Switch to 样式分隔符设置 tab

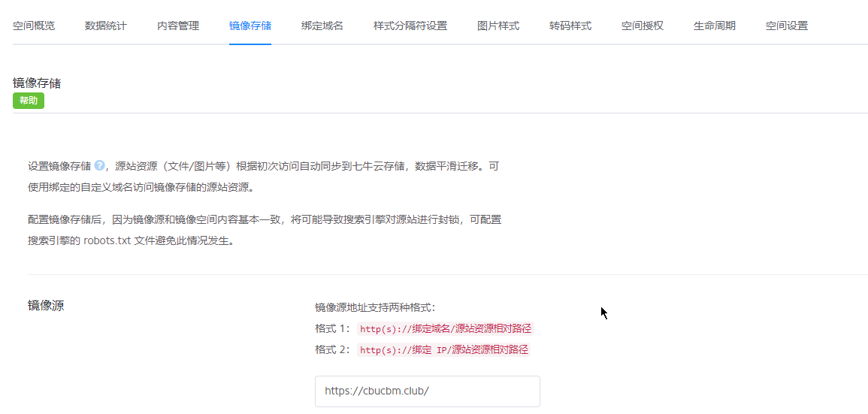pyautogui.click(x=410, y=26)
